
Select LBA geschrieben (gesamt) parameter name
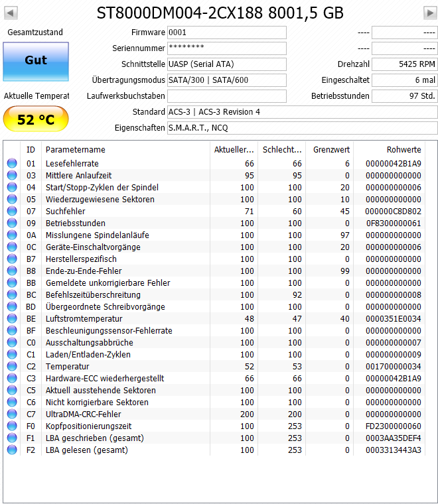pyautogui.click(x=94, y=438)
